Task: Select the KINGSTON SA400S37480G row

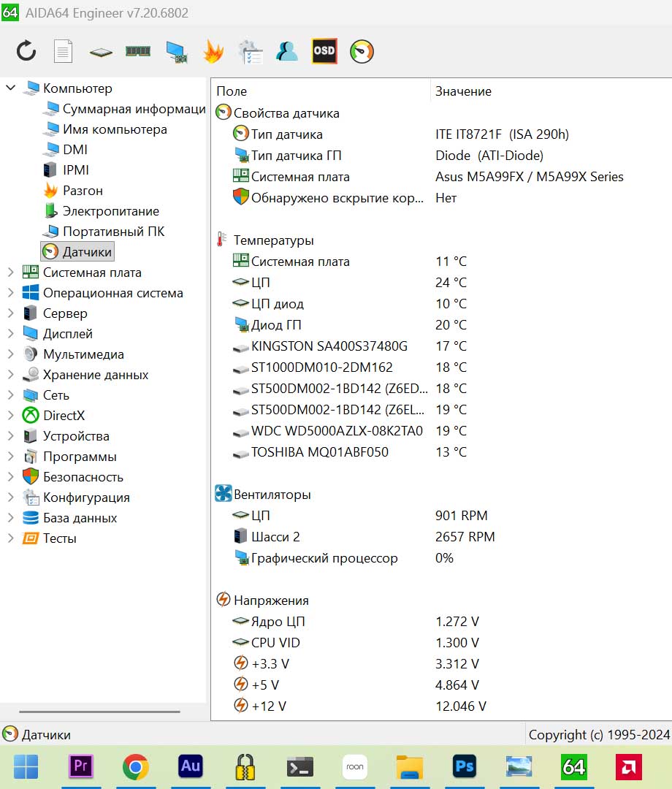Action: 441,346
